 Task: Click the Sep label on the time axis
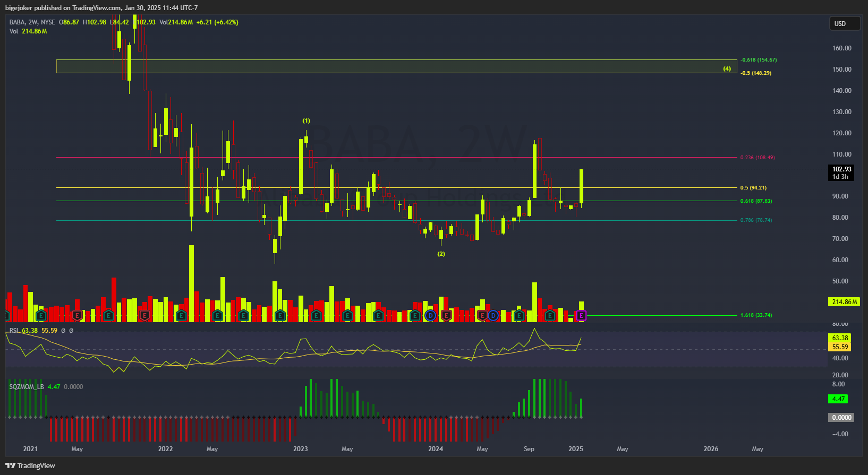529,449
